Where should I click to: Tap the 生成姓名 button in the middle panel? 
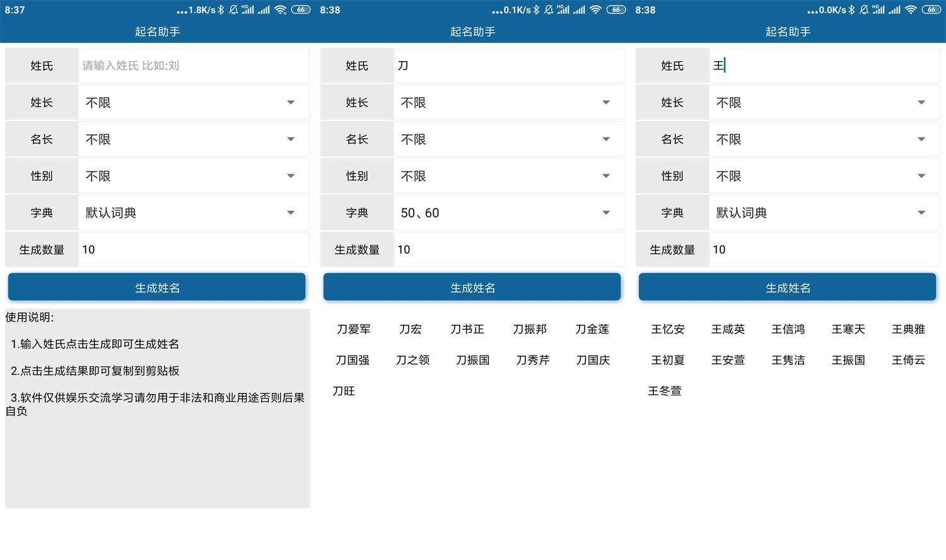472,287
